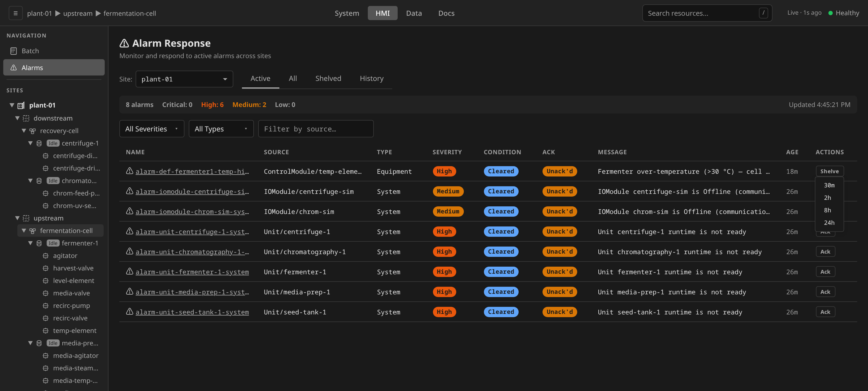Click the plant-01 building icon
Image resolution: width=868 pixels, height=391 pixels.
[21, 105]
